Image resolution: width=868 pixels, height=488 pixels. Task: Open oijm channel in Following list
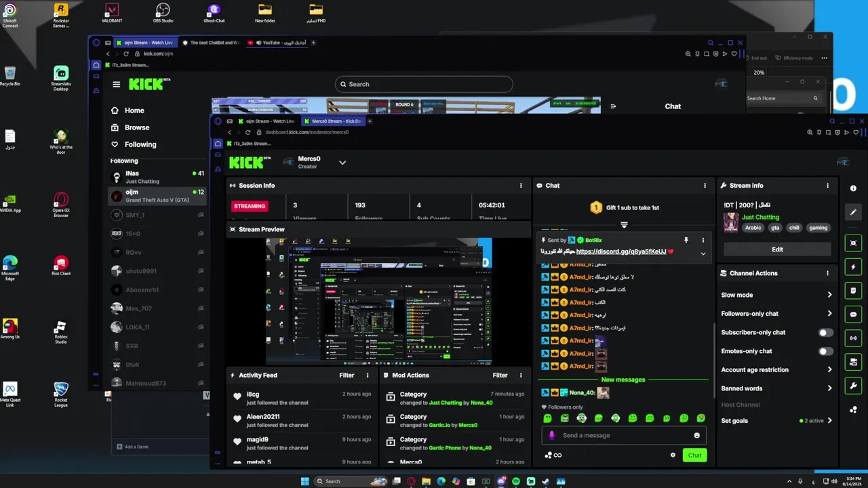157,195
